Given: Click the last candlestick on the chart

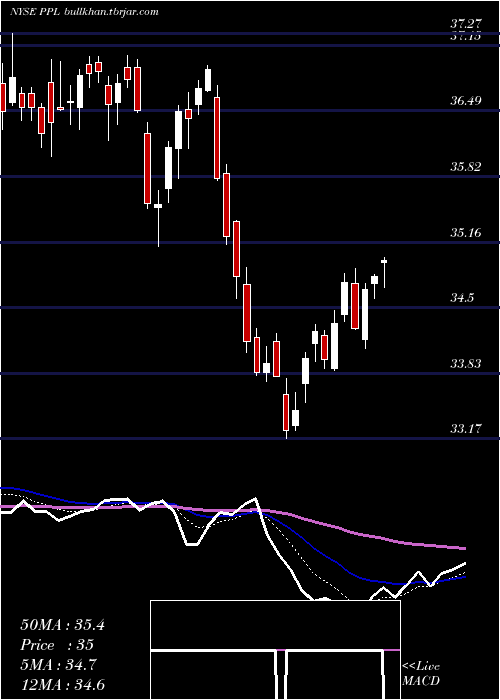Looking at the screenshot, I should point(384,272).
